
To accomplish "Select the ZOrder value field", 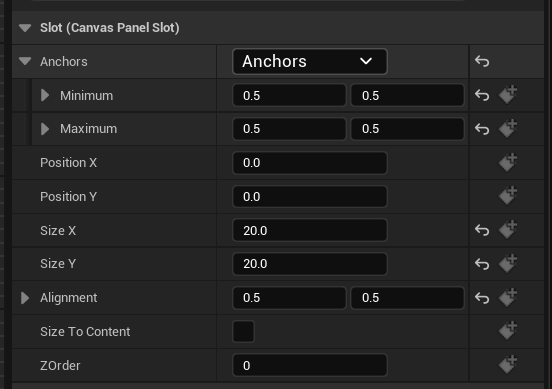I will pos(310,365).
